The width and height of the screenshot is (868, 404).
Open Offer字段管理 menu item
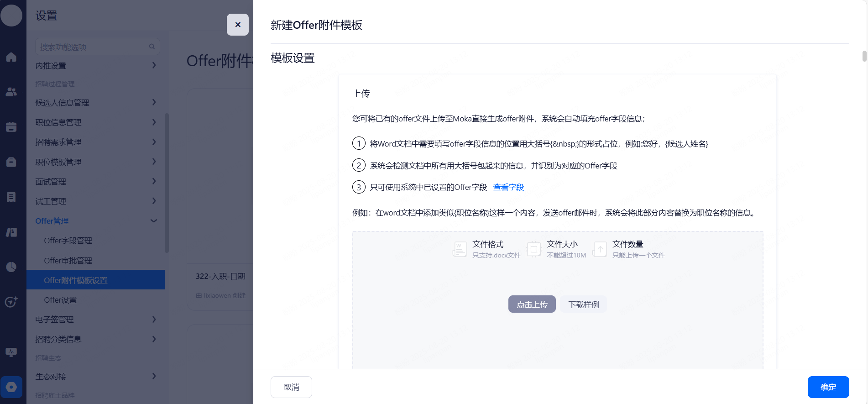coord(68,241)
